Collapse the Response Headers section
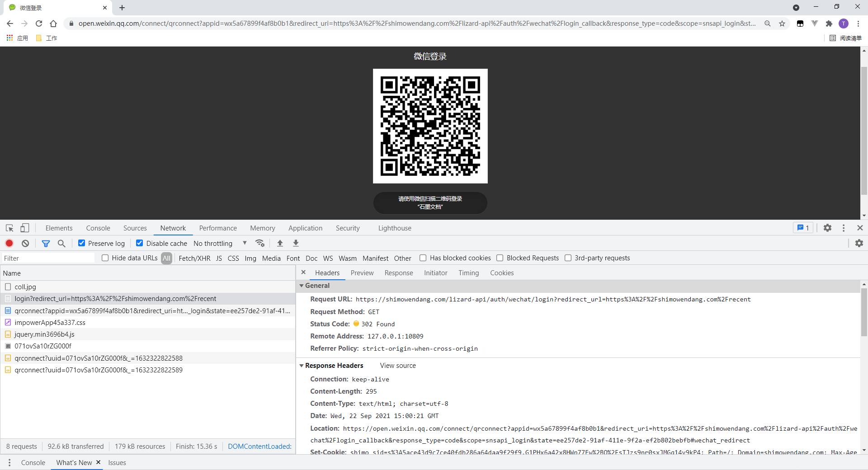 (x=302, y=366)
